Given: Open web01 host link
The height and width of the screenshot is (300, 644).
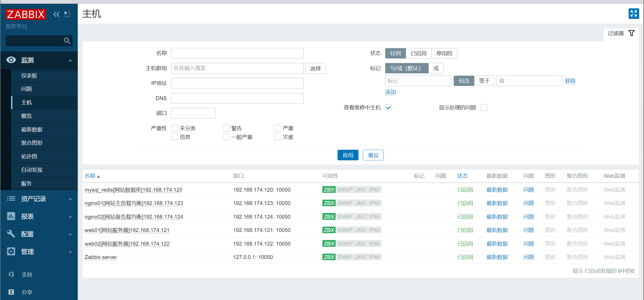Looking at the screenshot, I should coord(127,230).
